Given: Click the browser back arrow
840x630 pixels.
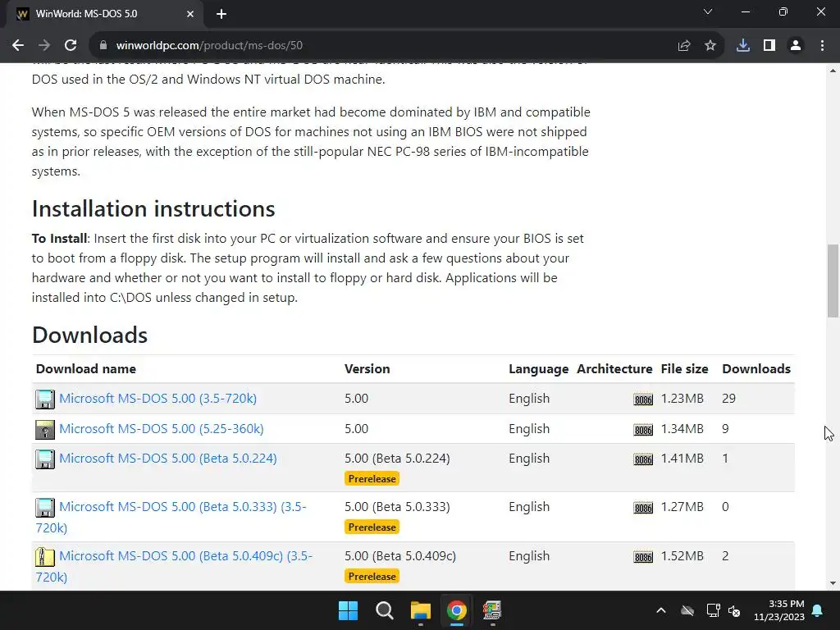Looking at the screenshot, I should (x=18, y=46).
